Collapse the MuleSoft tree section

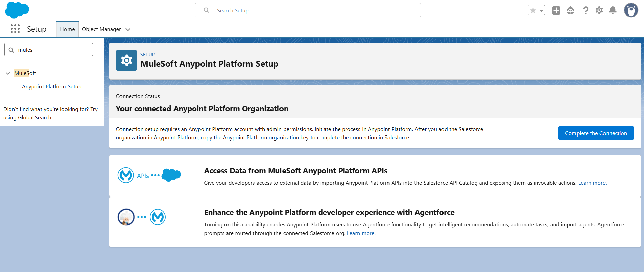point(8,73)
